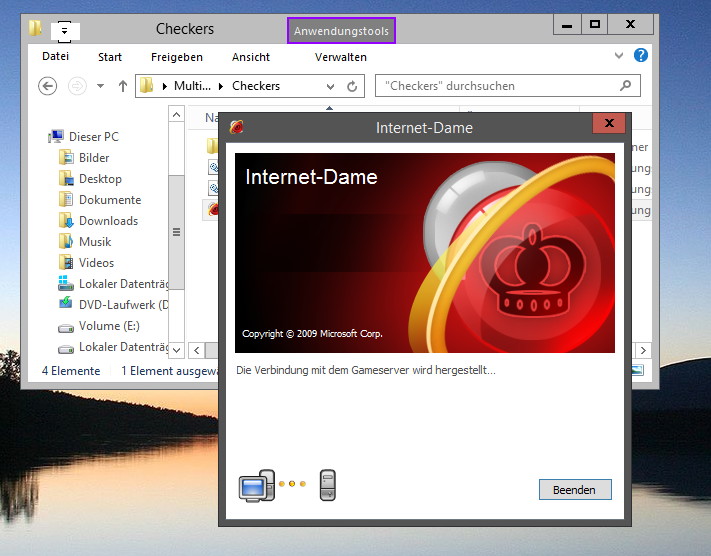Click the 4 Elemente status text
Image resolution: width=711 pixels, height=556 pixels.
pyautogui.click(x=71, y=371)
